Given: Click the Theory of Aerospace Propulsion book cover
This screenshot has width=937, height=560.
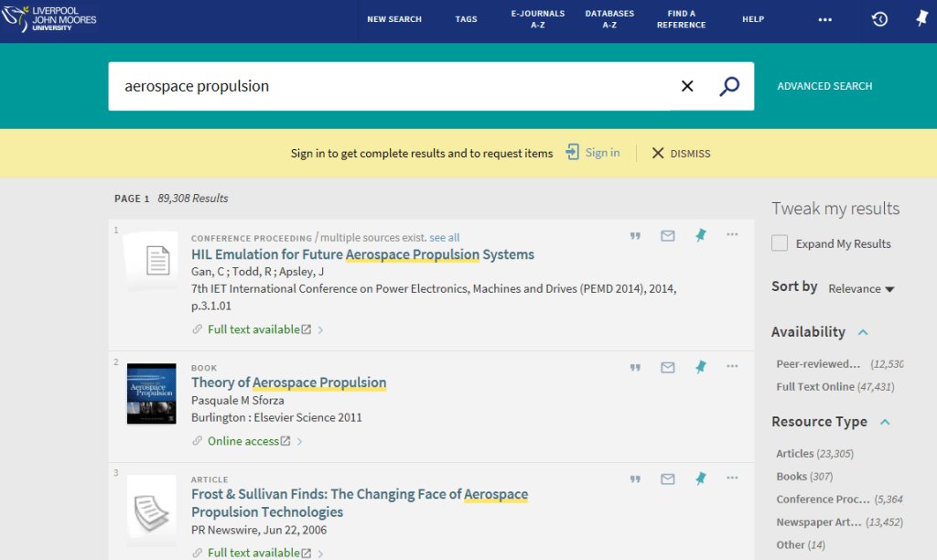Looking at the screenshot, I should (x=151, y=393).
